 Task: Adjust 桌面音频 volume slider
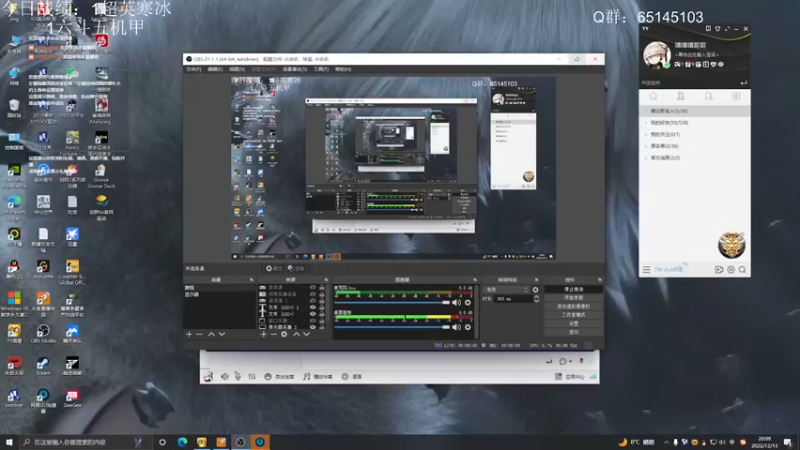click(392, 327)
